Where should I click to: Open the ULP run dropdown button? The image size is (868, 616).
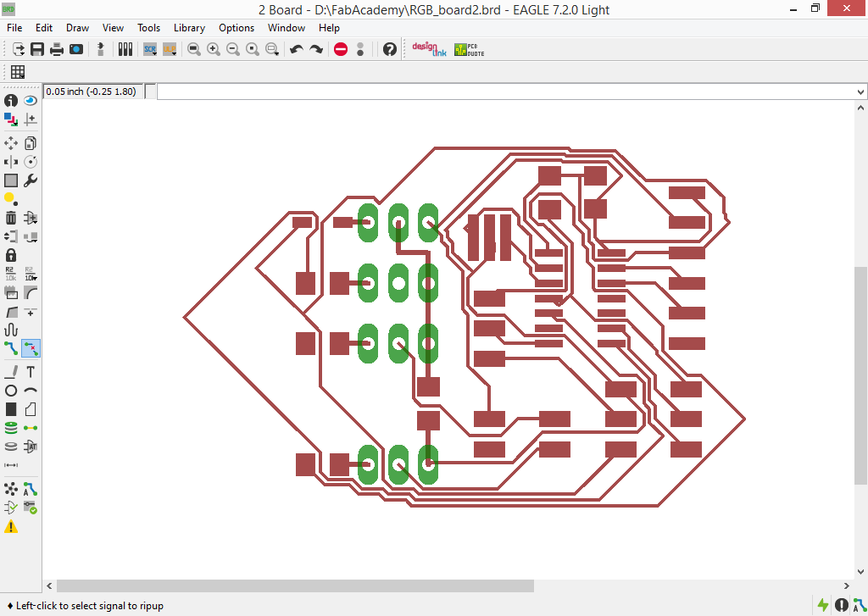click(x=170, y=49)
